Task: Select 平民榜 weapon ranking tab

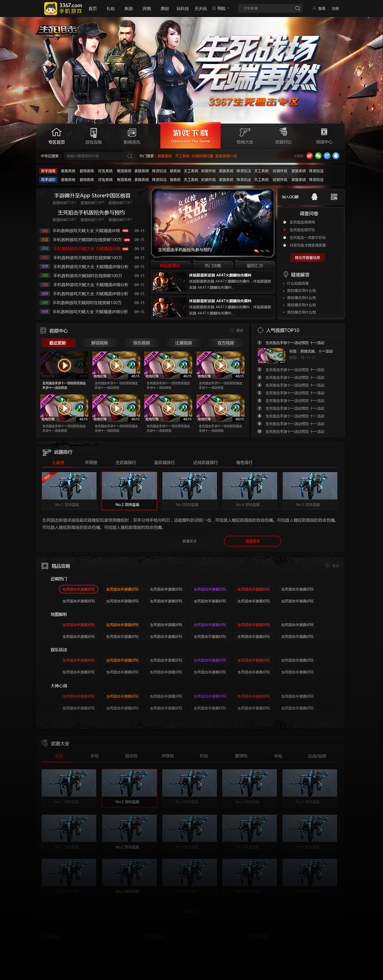Action: (91, 462)
